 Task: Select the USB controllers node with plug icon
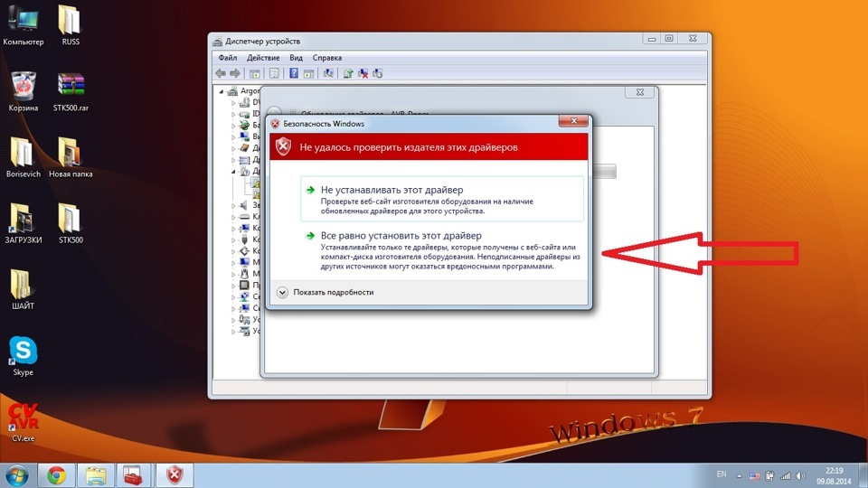point(244,239)
